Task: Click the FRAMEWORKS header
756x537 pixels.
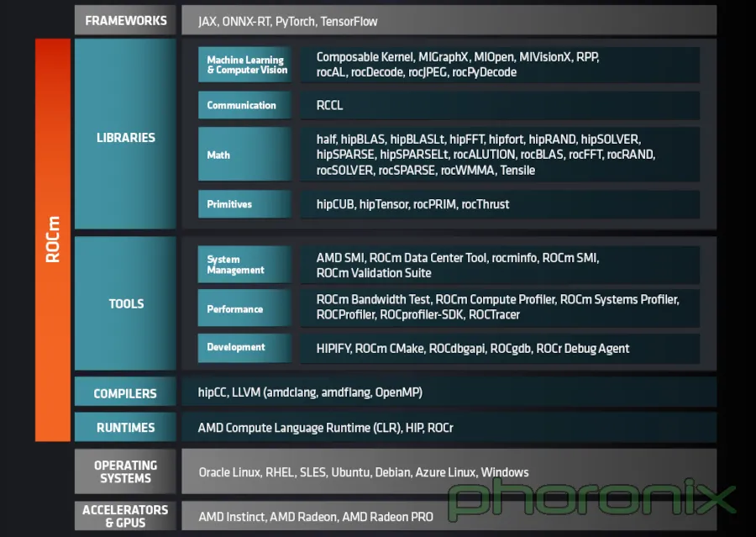Action: click(125, 20)
